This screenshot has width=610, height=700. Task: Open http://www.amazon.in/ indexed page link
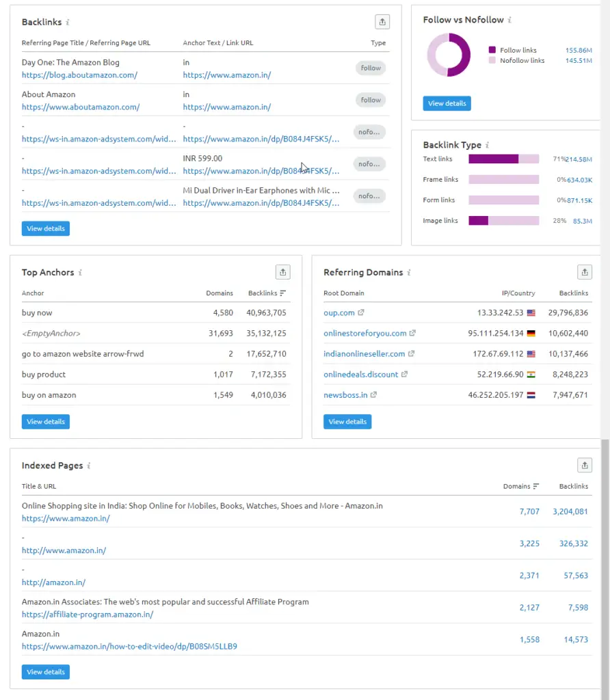[x=64, y=550]
